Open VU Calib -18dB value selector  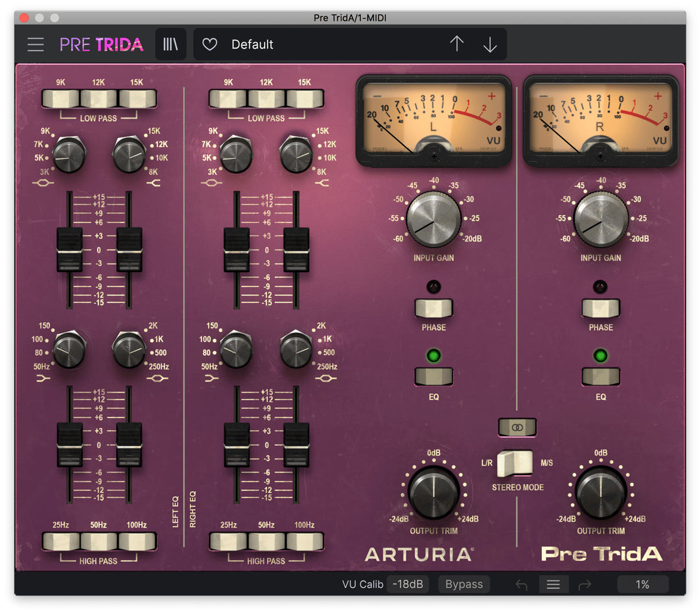tap(408, 584)
